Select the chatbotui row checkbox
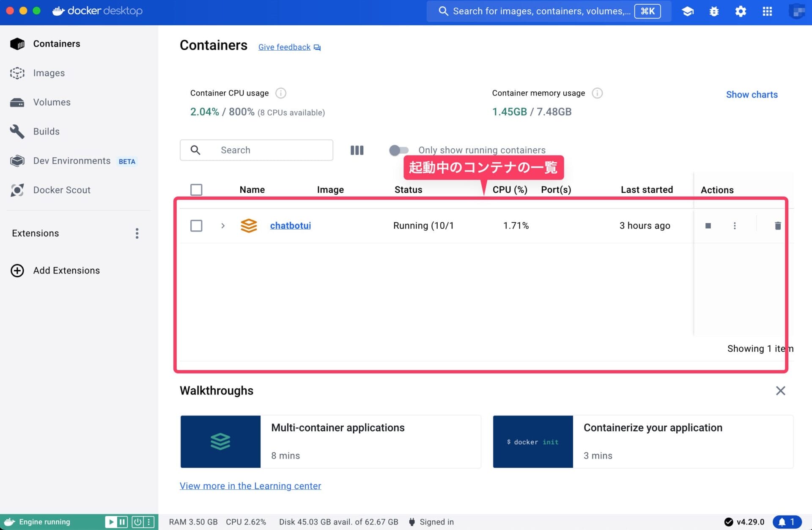This screenshot has height=530, width=812. tap(196, 226)
